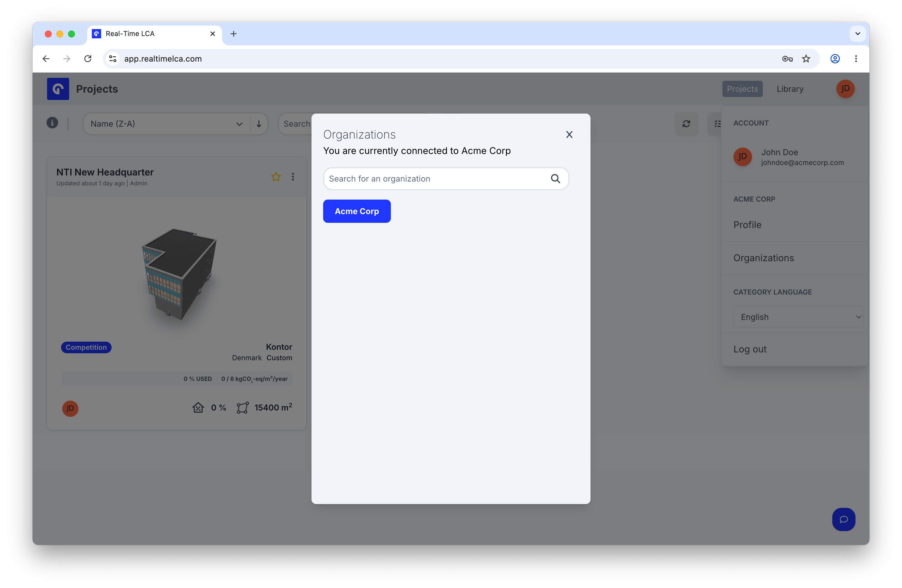Click the house percentage icon

(198, 408)
